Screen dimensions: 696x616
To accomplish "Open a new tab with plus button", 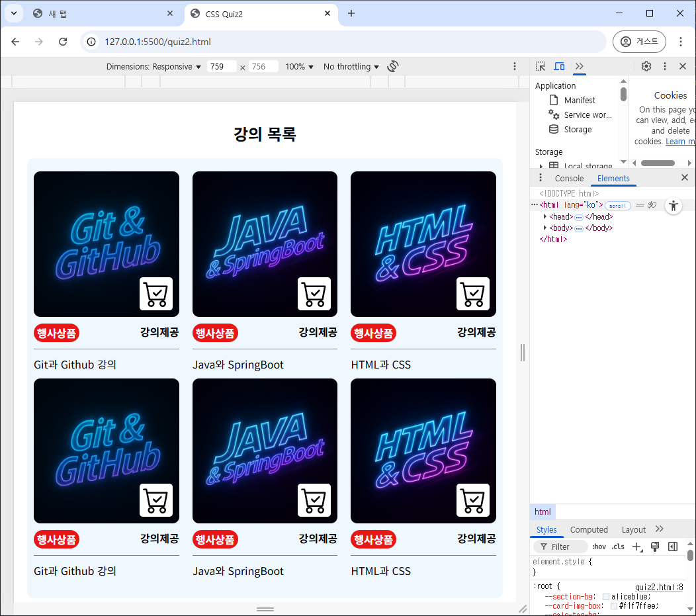I will click(351, 13).
